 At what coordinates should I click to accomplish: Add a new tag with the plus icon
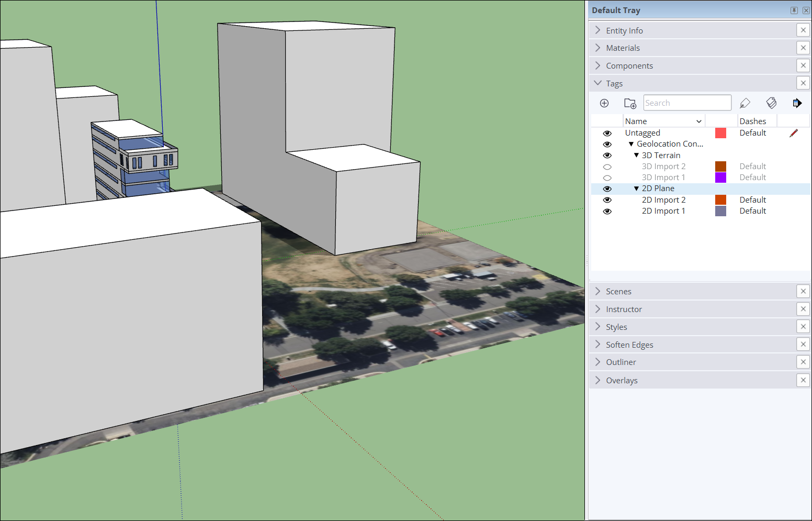(x=604, y=103)
